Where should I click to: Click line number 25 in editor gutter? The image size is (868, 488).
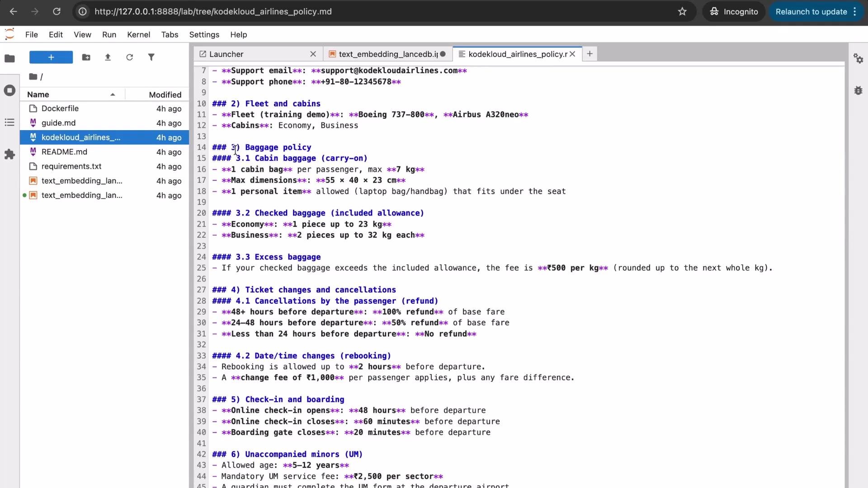(x=201, y=268)
